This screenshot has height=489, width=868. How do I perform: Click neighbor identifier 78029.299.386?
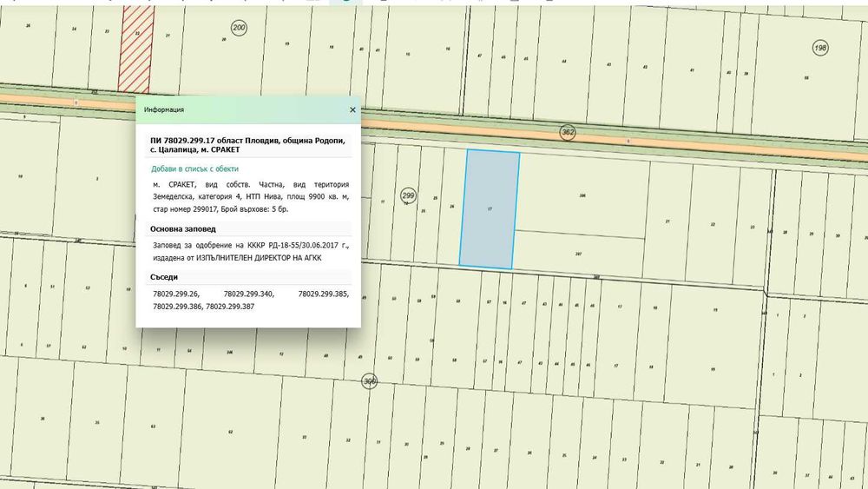pyautogui.click(x=178, y=307)
